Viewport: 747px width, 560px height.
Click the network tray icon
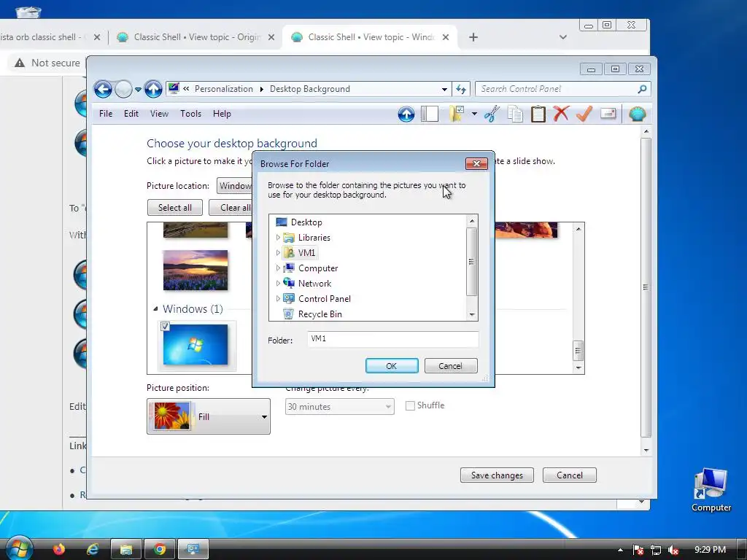coord(656,550)
